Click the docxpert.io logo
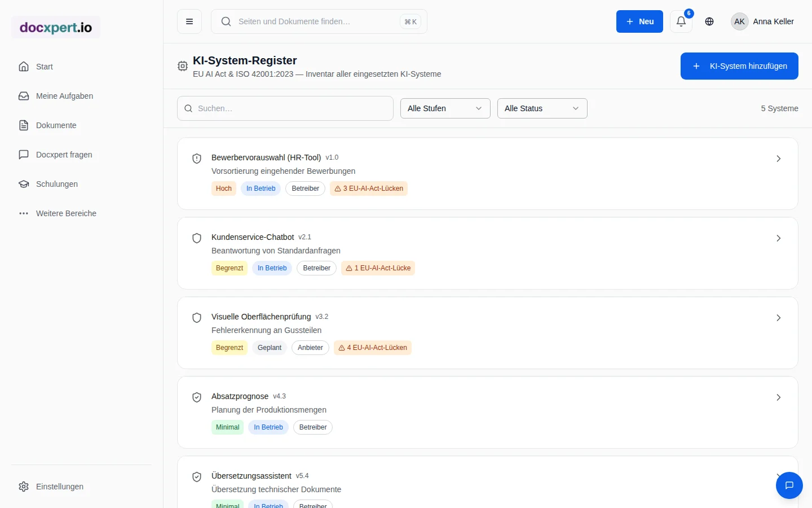 coord(56,27)
